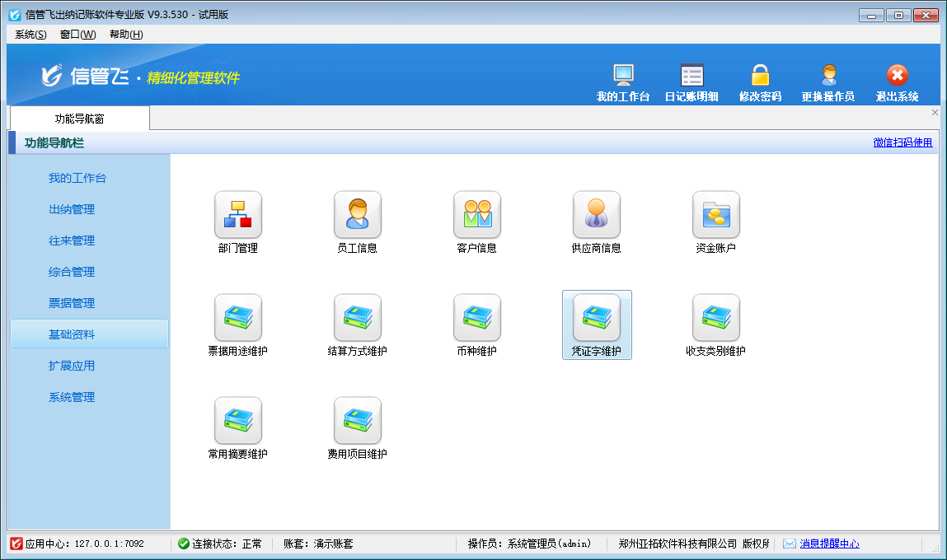Click 应用中心 status bar icon
The image size is (947, 560).
tap(16, 544)
